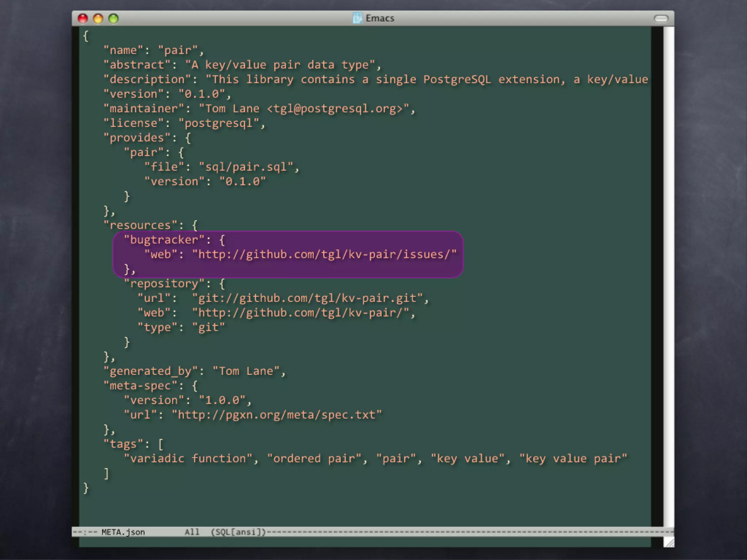Click the kv-pair/issues/ bugtracker URL
Screen dimensions: 747x560
pyautogui.click(x=324, y=254)
